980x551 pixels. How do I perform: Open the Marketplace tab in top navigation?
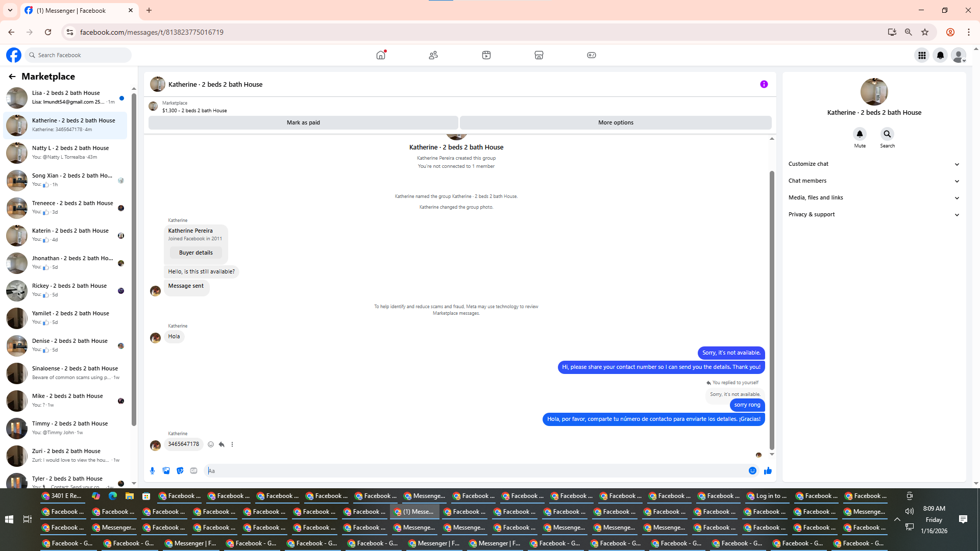(x=538, y=55)
